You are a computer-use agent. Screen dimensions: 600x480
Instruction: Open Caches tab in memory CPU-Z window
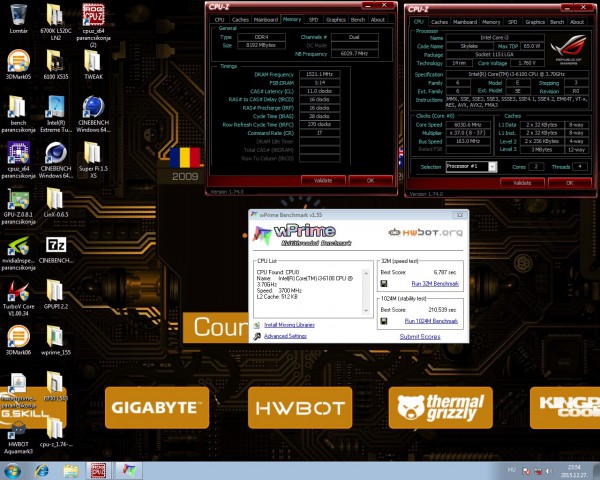pyautogui.click(x=240, y=20)
